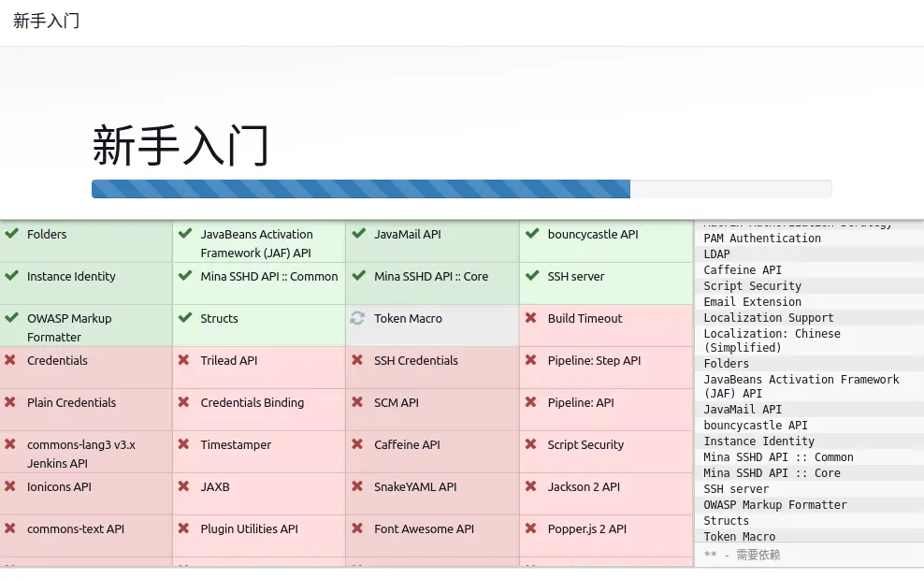924x579 pixels.
Task: Click the red X for commons-lang3 v3.x Jenkins API
Action: (x=10, y=444)
